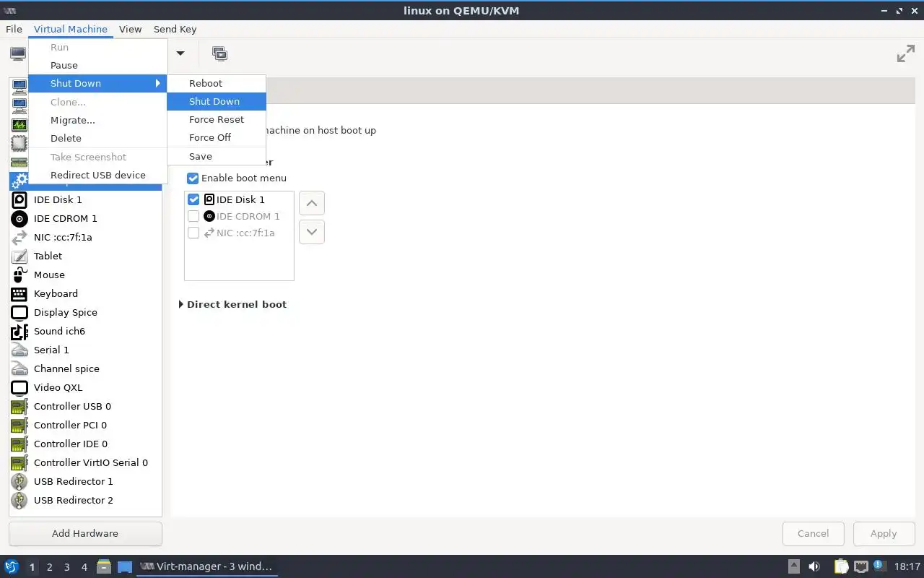
Task: Toggle the Enable boot menu checkbox
Action: [x=193, y=178]
